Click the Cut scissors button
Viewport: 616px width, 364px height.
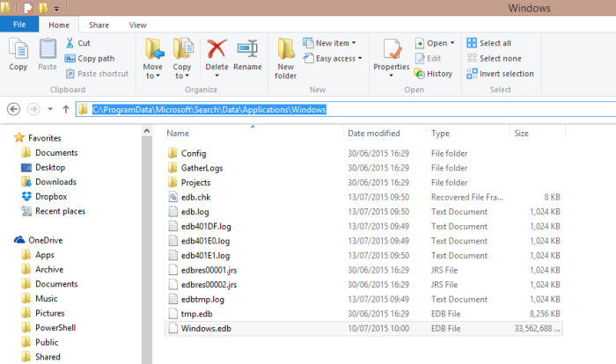pyautogui.click(x=77, y=43)
